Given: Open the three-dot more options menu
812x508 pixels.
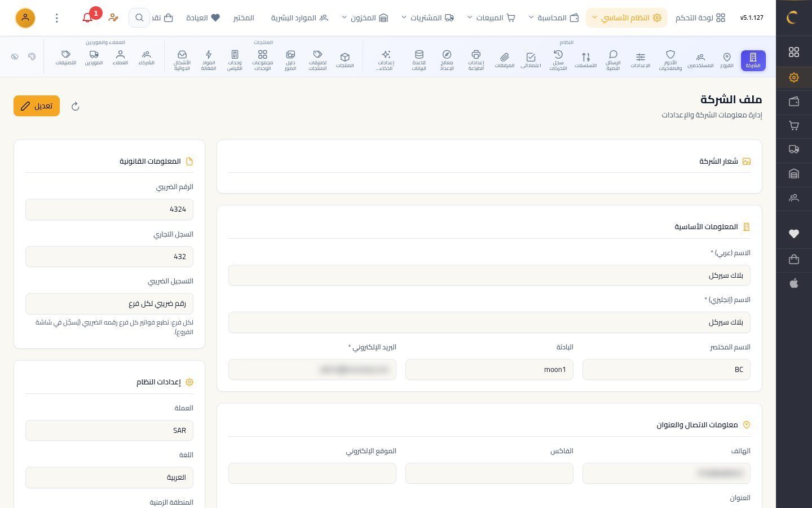Looking at the screenshot, I should (56, 18).
